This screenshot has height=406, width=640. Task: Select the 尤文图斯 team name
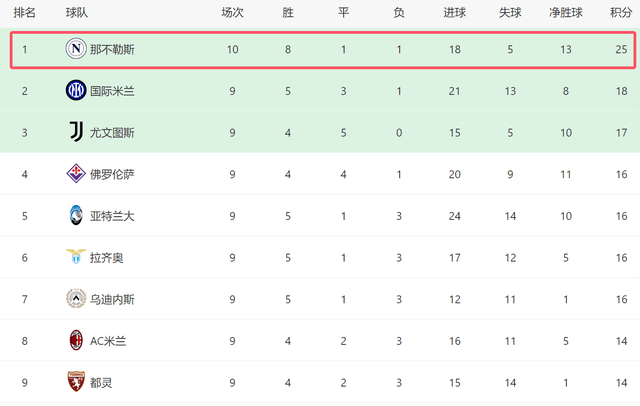coord(112,132)
